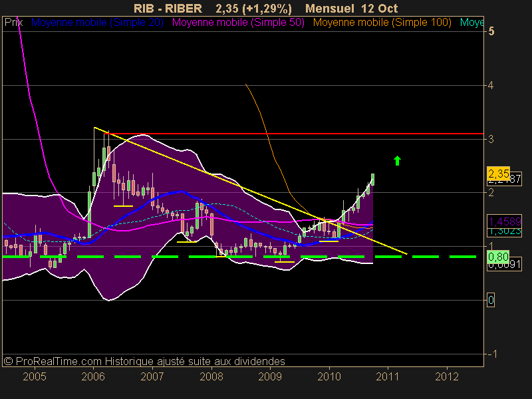Select the green dashed support line
532x399 pixels.
[x=239, y=257]
